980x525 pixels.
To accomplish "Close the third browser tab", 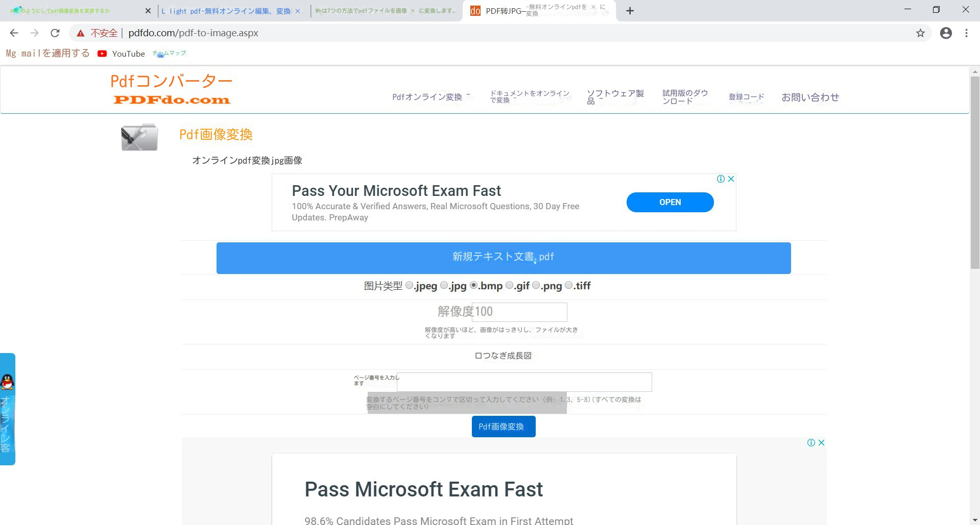I will pyautogui.click(x=413, y=11).
